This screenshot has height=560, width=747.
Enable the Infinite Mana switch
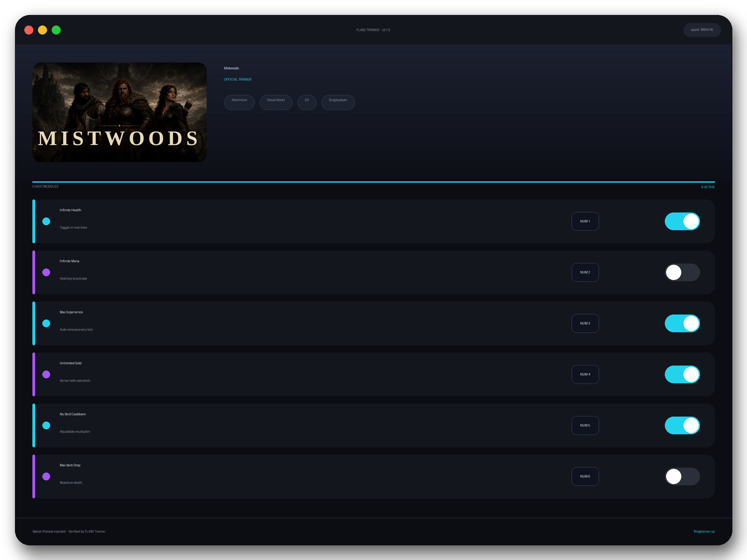(x=682, y=273)
